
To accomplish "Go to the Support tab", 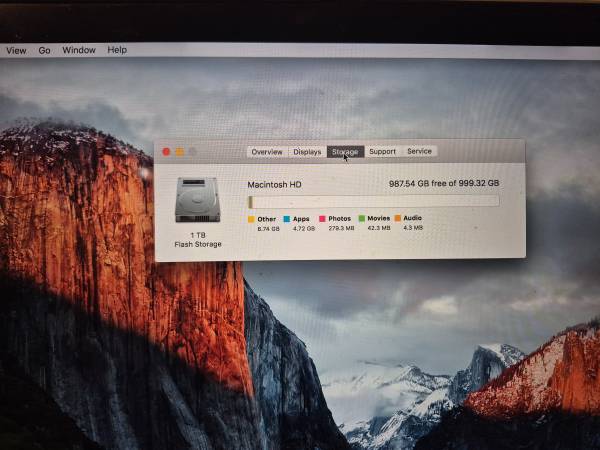I will tap(382, 152).
